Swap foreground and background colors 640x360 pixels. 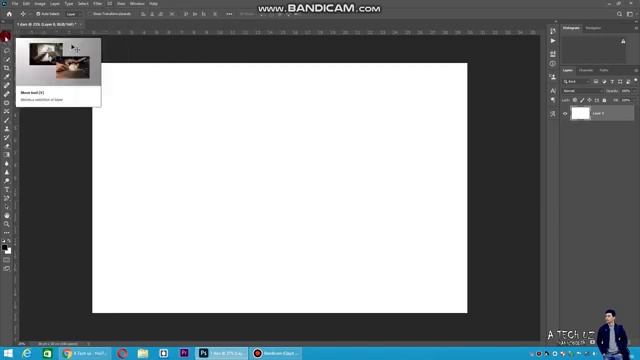click(x=9, y=241)
